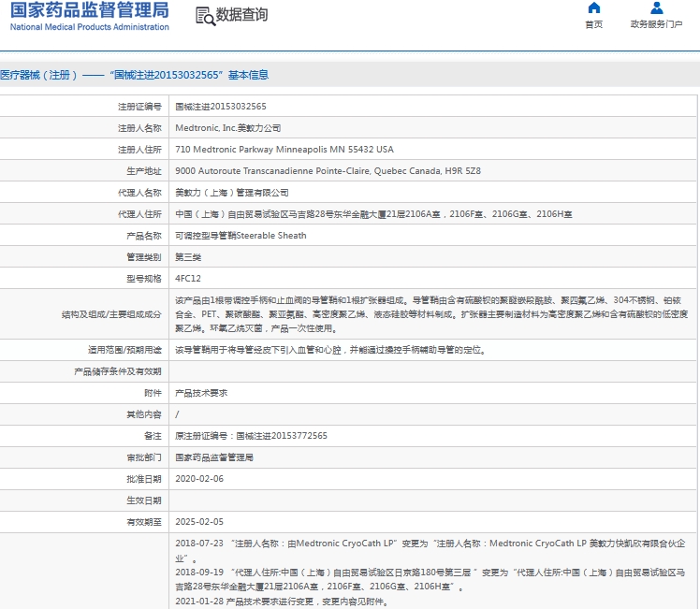Click management category value 第三类

tap(188, 257)
